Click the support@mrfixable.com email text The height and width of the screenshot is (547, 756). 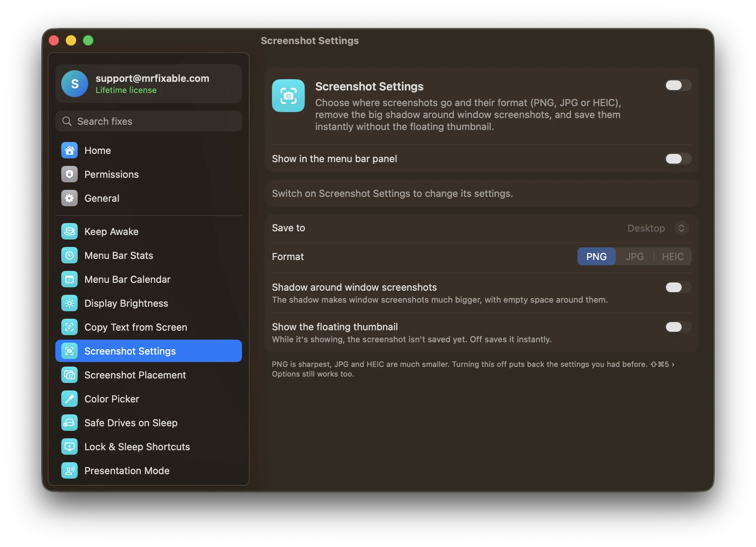[152, 78]
